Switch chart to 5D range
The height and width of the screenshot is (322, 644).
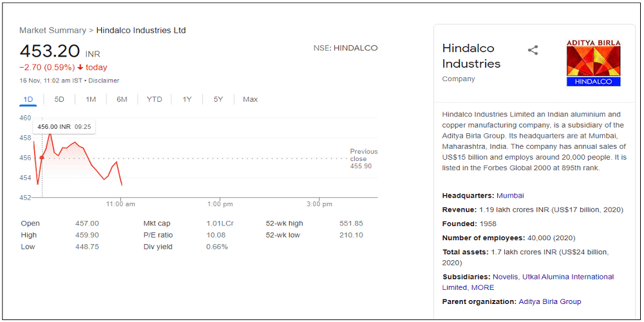click(59, 99)
